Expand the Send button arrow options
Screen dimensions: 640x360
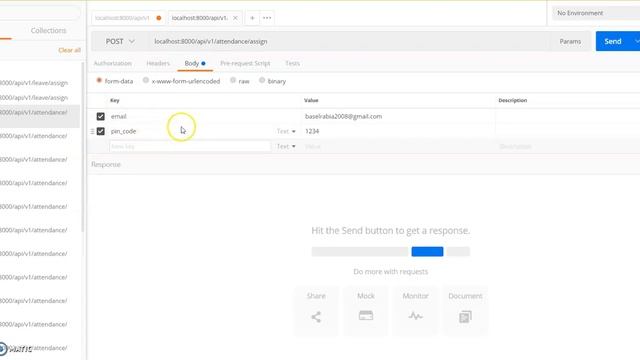[636, 41]
